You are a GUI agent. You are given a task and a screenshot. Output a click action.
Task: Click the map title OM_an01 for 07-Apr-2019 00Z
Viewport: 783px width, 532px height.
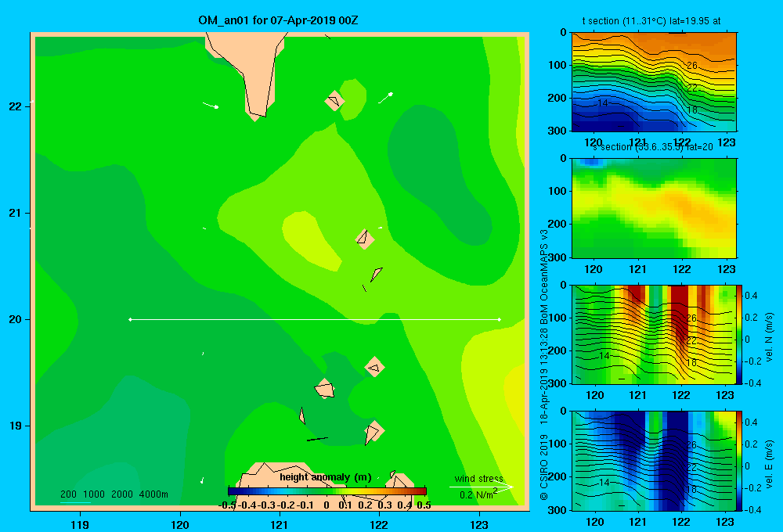(278, 20)
